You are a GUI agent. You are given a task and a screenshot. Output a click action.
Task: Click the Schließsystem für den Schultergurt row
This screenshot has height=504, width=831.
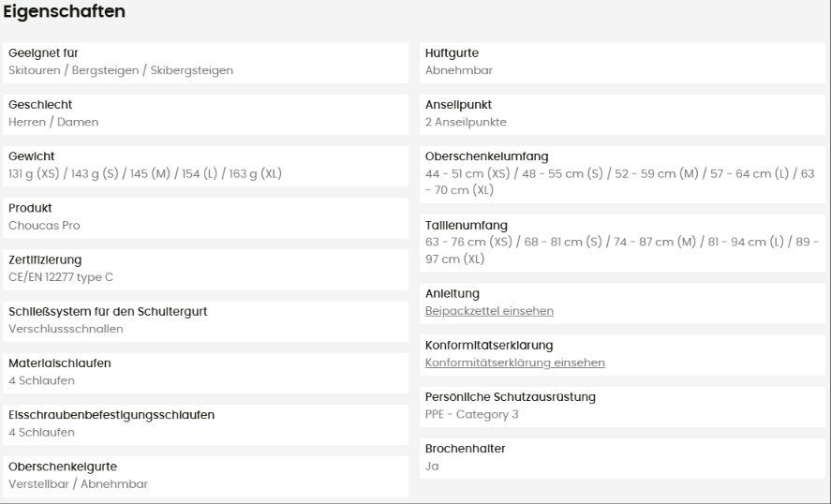[205, 321]
